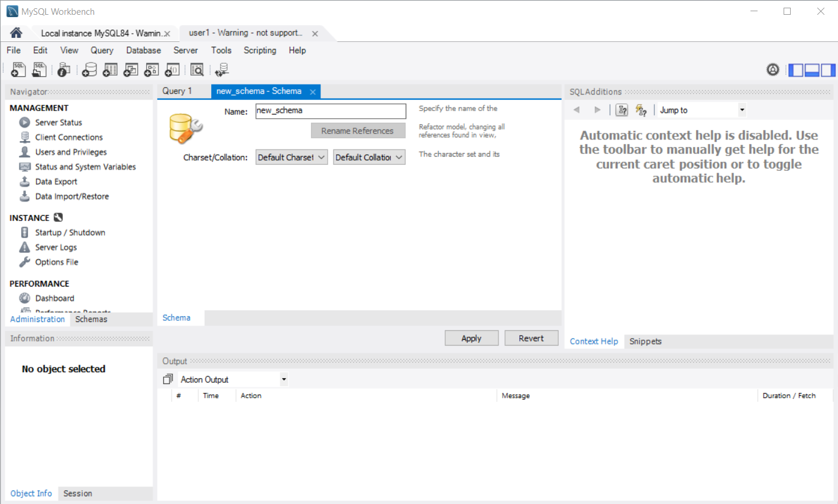Switch to Administration navigator tab
838x504 pixels.
tap(37, 319)
